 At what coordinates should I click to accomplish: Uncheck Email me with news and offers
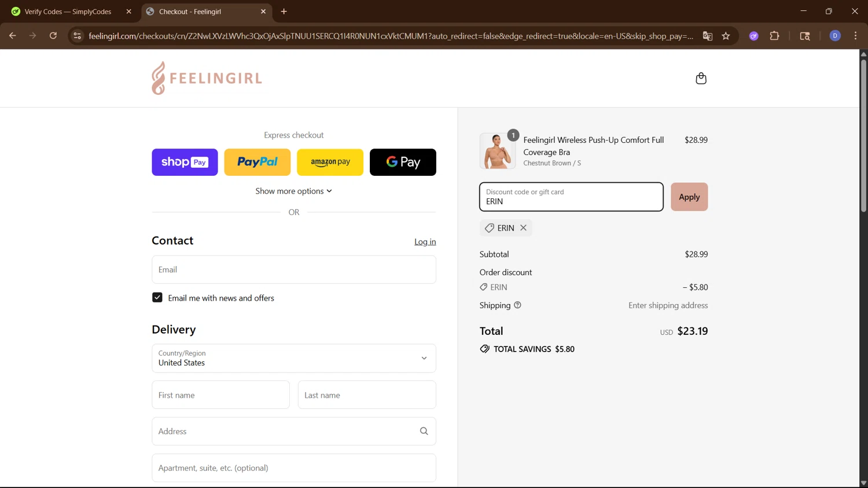point(157,297)
